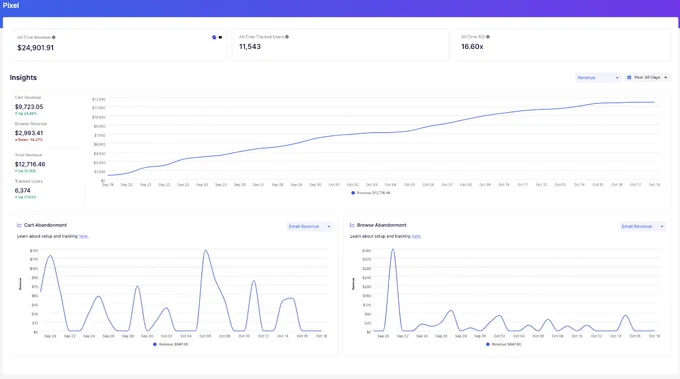This screenshot has width=680, height=379.
Task: Click the tallest peak in the Browse Abandonment chart
Action: tap(393, 250)
